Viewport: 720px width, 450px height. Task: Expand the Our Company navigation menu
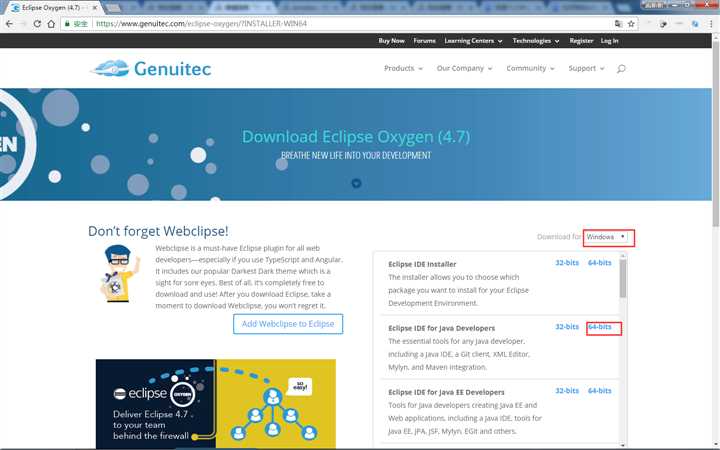click(464, 68)
